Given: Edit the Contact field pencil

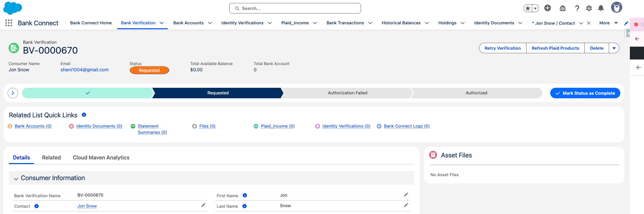Looking at the screenshot, I should point(203,205).
